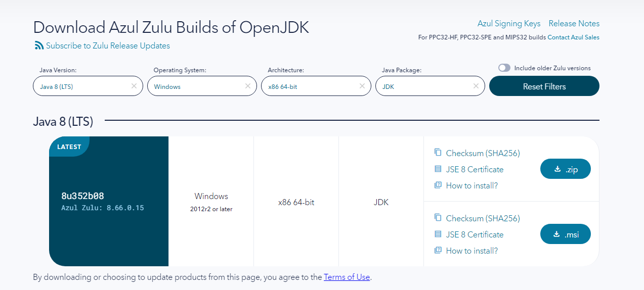The height and width of the screenshot is (290, 644).
Task: Clear the Java 8 (LTS) version filter
Action: click(134, 86)
